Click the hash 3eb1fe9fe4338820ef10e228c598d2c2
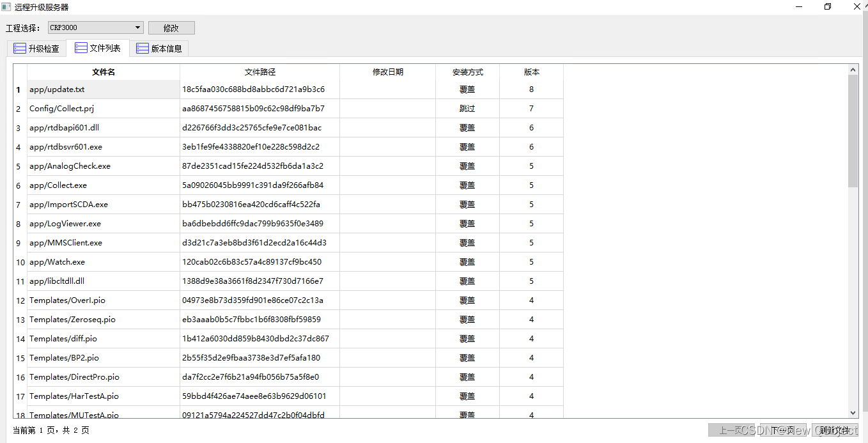Viewport: 868px width, 443px height. (x=251, y=147)
